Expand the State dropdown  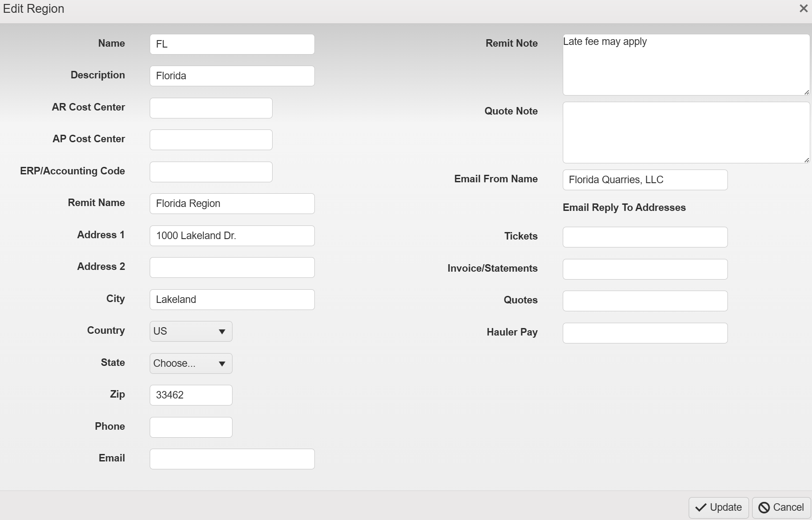[191, 363]
